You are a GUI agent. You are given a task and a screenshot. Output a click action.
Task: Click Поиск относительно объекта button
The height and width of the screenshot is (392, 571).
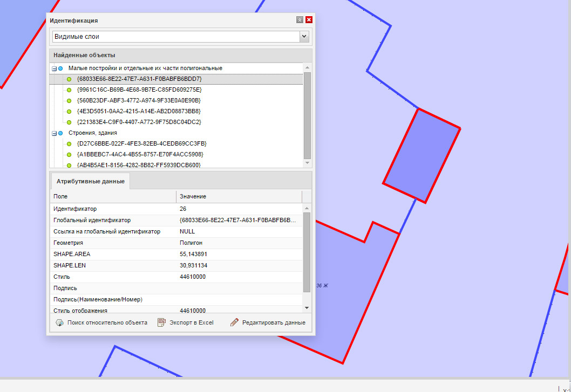(101, 322)
